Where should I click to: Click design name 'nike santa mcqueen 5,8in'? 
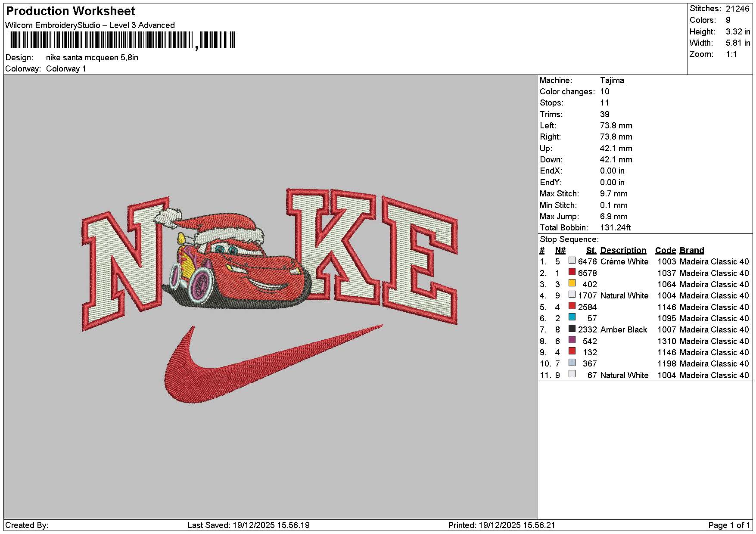92,58
